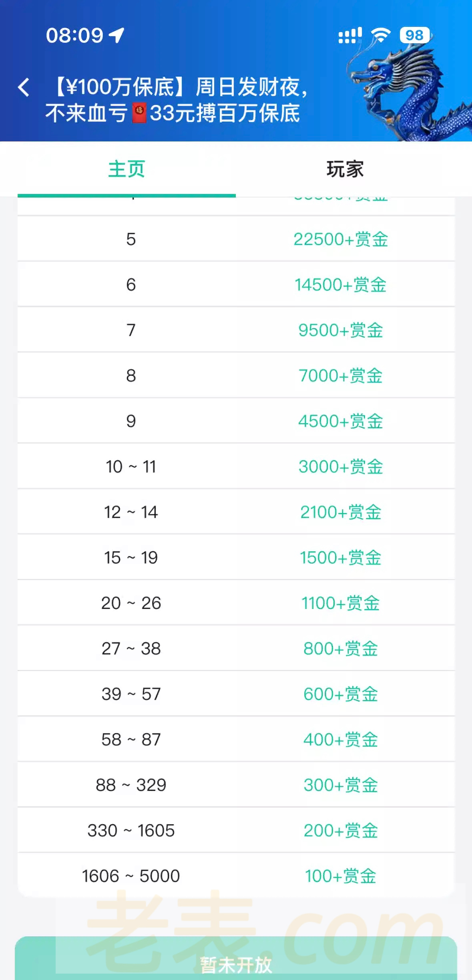The image size is (472, 980).
Task: Switch to the 玩家 tab
Action: pyautogui.click(x=345, y=169)
